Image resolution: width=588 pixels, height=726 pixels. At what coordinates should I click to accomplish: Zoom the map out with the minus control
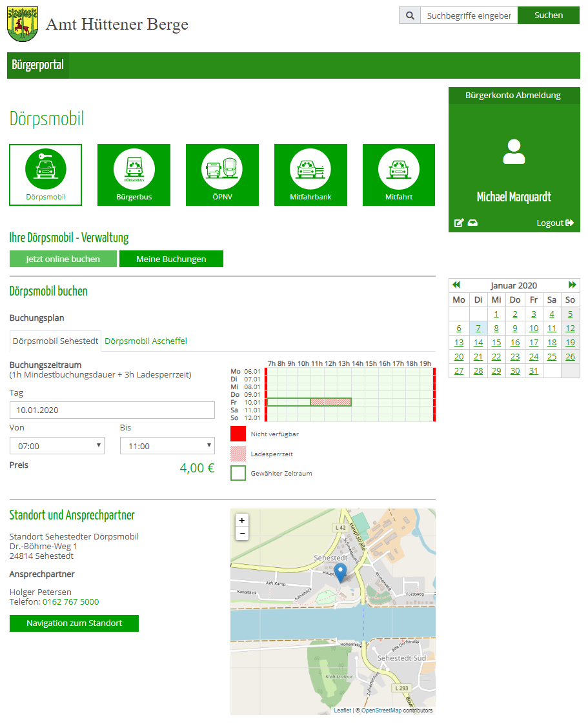(x=241, y=534)
